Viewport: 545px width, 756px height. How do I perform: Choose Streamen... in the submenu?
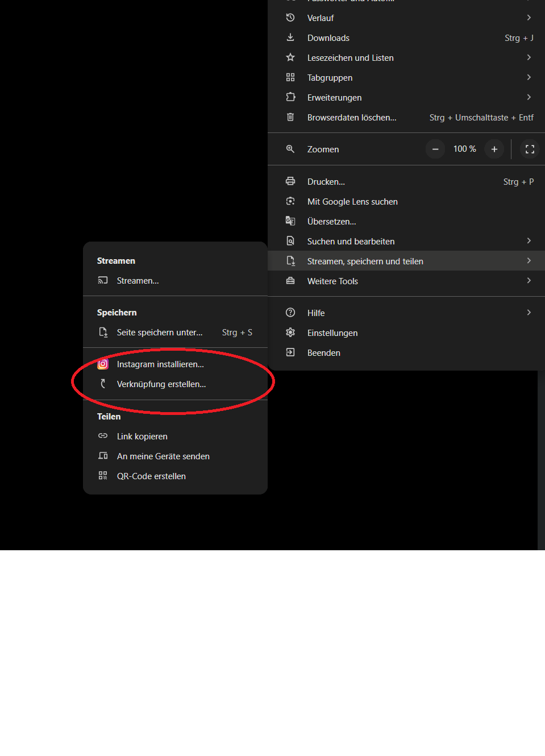point(175,280)
